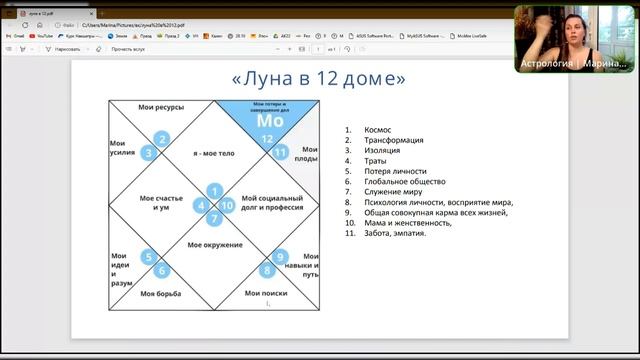
Task: Open the Gmail bookmark
Action: 16,36
